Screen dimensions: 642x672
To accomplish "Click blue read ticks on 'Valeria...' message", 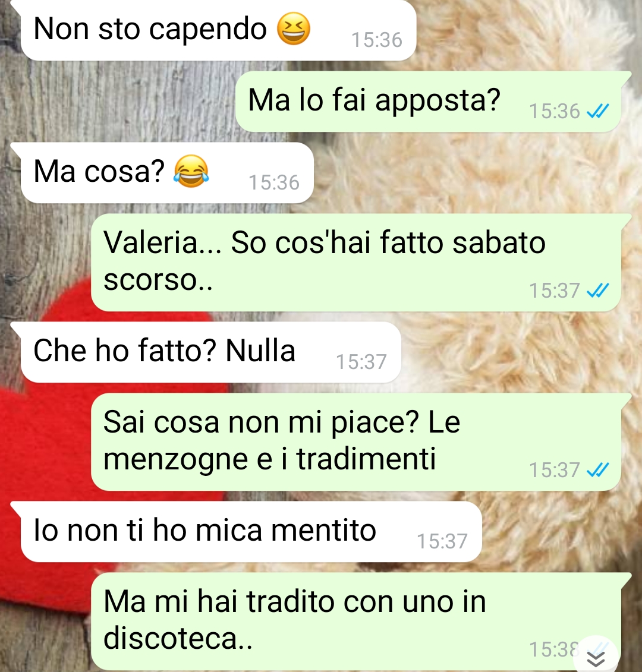I will tap(597, 291).
